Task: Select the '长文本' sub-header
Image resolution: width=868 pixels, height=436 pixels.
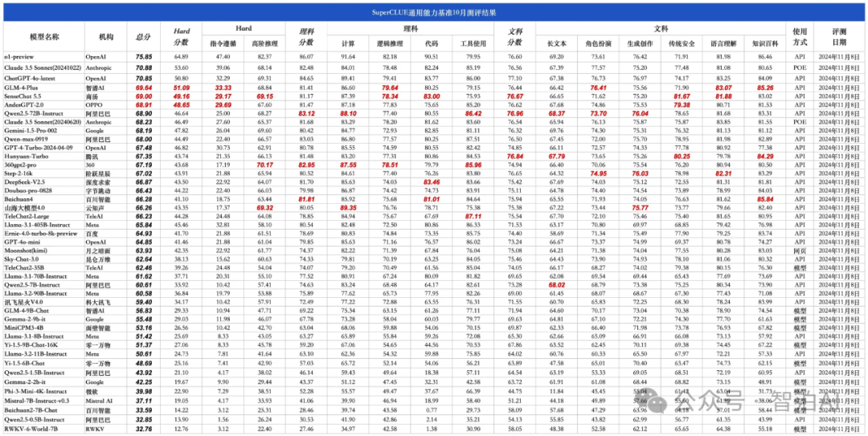Action: click(556, 43)
